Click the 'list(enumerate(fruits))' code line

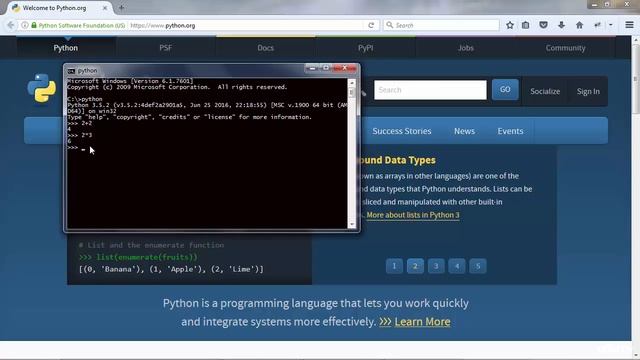pyautogui.click(x=138, y=257)
